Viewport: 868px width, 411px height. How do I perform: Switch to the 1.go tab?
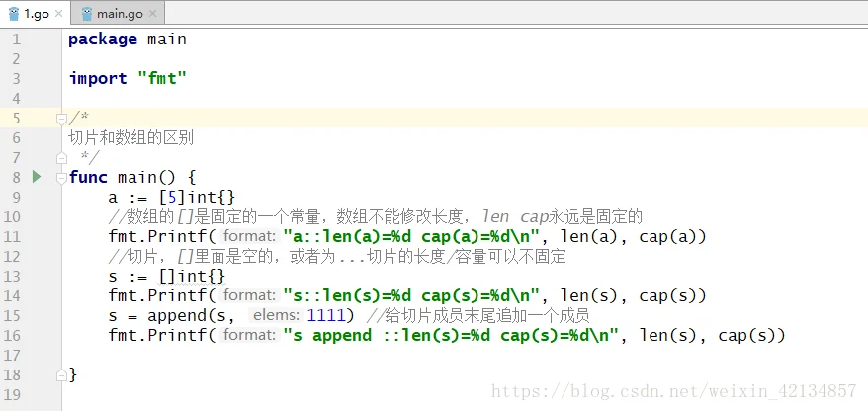point(36,14)
